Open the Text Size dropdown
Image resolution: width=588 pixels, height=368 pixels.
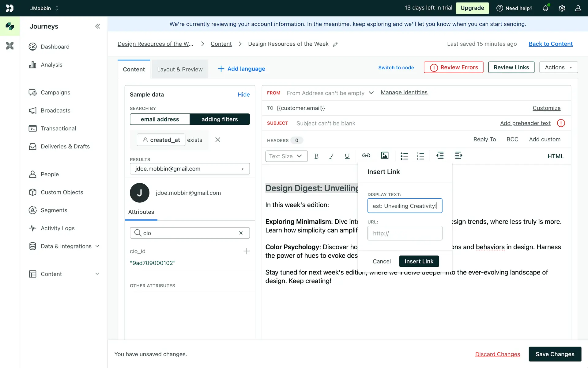[286, 156]
